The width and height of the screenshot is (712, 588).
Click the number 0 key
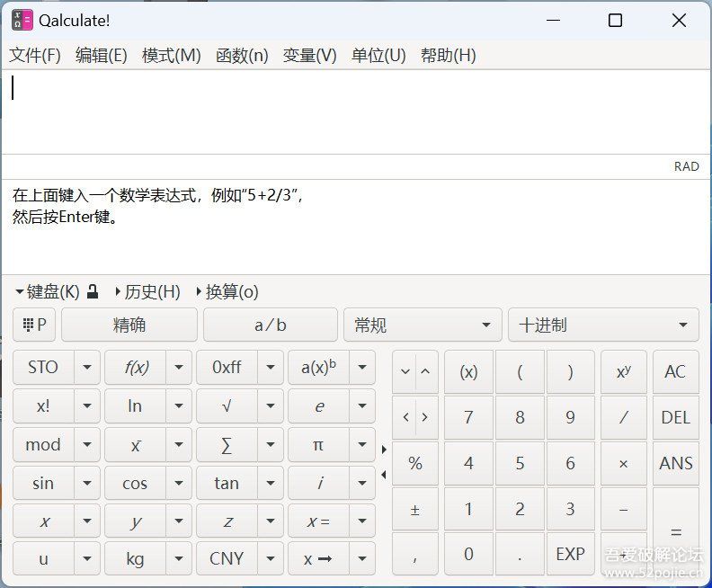tap(468, 554)
